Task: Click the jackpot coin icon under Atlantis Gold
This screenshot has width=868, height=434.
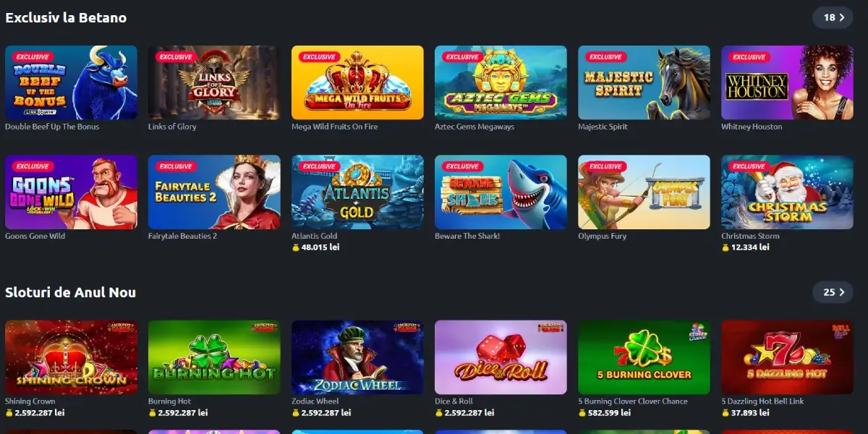Action: coord(296,247)
